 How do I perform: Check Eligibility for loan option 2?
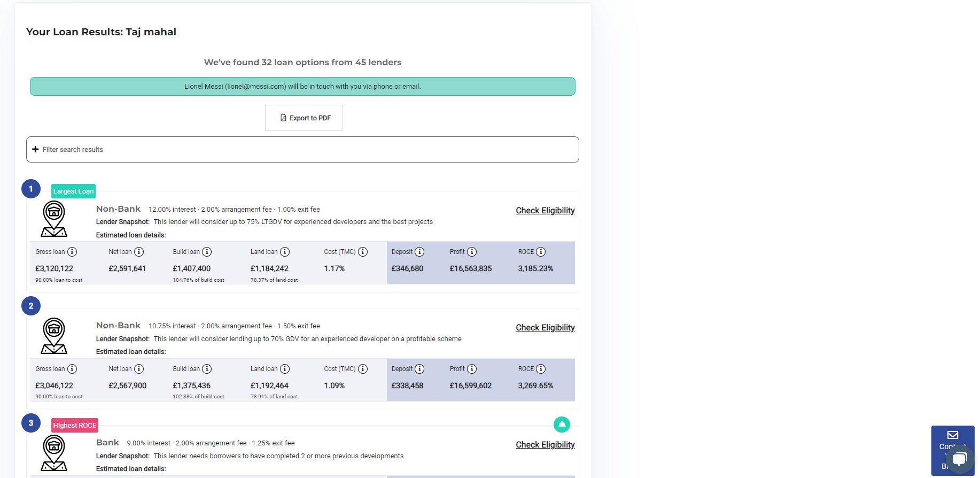(x=545, y=328)
